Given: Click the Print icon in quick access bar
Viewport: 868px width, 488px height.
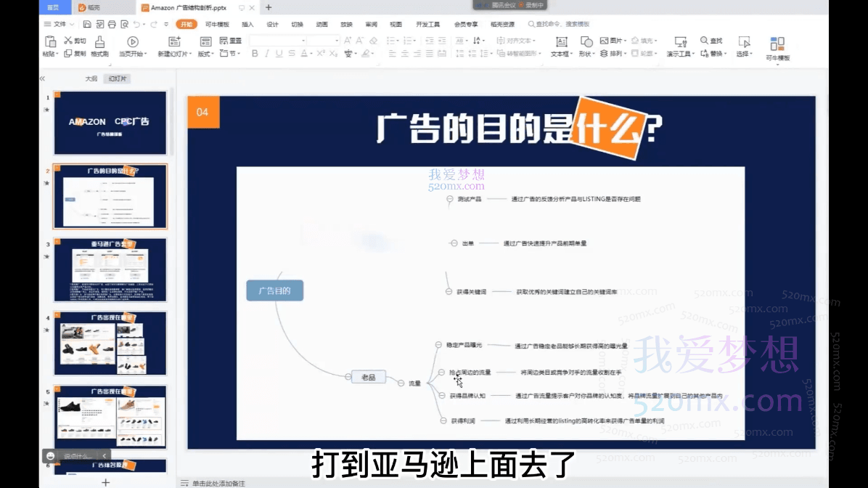Looking at the screenshot, I should coord(111,25).
